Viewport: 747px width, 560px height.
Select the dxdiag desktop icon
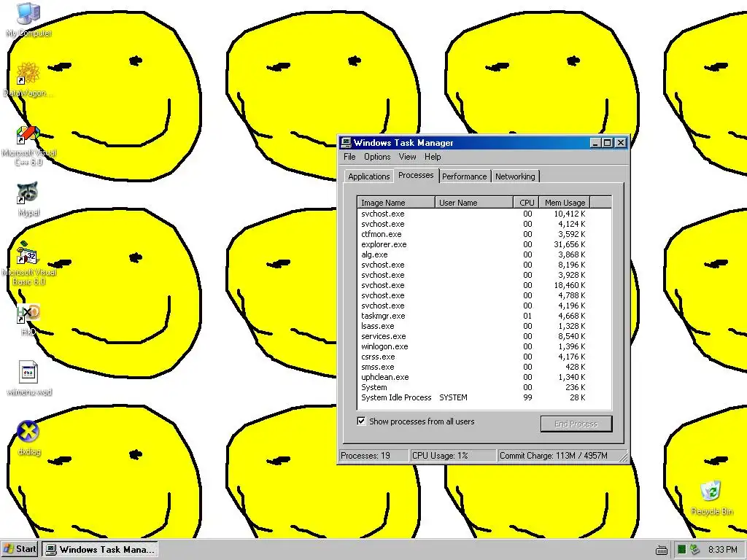tap(28, 438)
